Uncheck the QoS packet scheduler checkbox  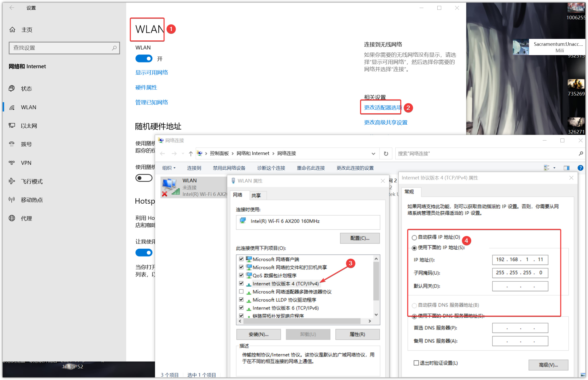click(x=241, y=275)
